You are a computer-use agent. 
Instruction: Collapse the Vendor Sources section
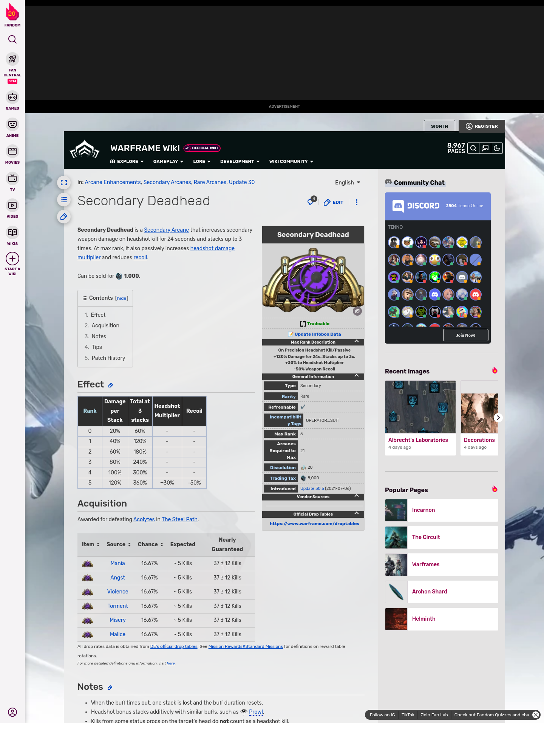[x=357, y=496]
